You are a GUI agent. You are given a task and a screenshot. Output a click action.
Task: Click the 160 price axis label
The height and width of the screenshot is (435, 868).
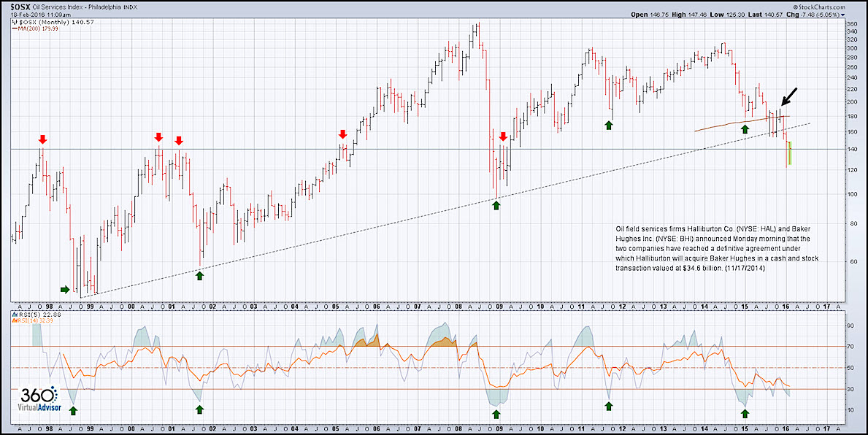click(852, 131)
